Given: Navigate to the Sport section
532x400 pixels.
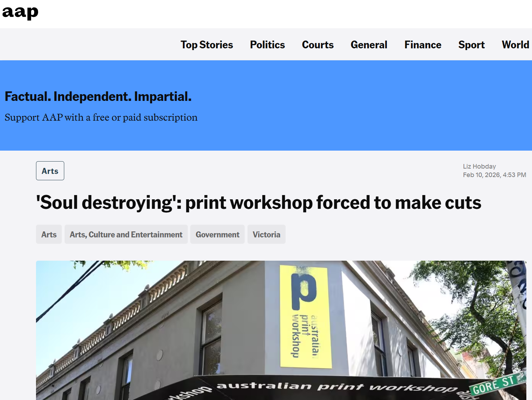Looking at the screenshot, I should coord(471,45).
